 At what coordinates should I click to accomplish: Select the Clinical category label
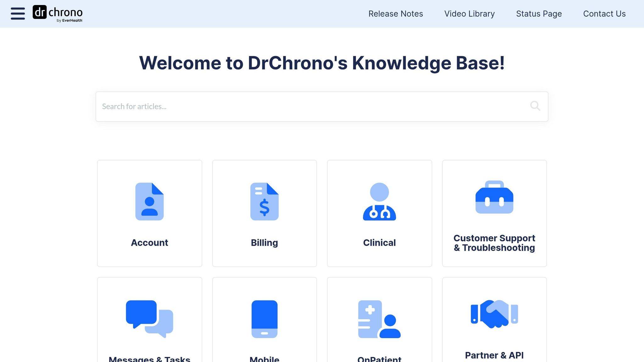coord(379,243)
